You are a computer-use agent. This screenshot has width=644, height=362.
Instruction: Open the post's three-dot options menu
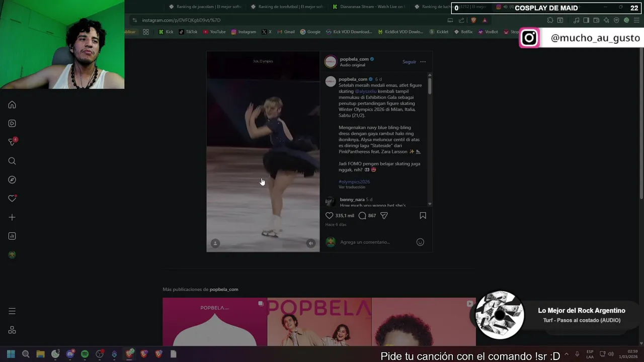point(423,62)
